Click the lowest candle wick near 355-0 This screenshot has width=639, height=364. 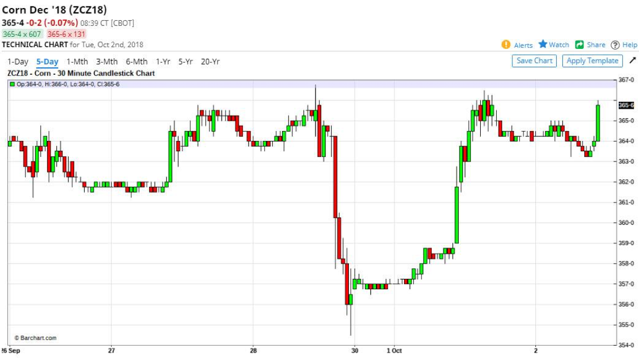(x=351, y=320)
